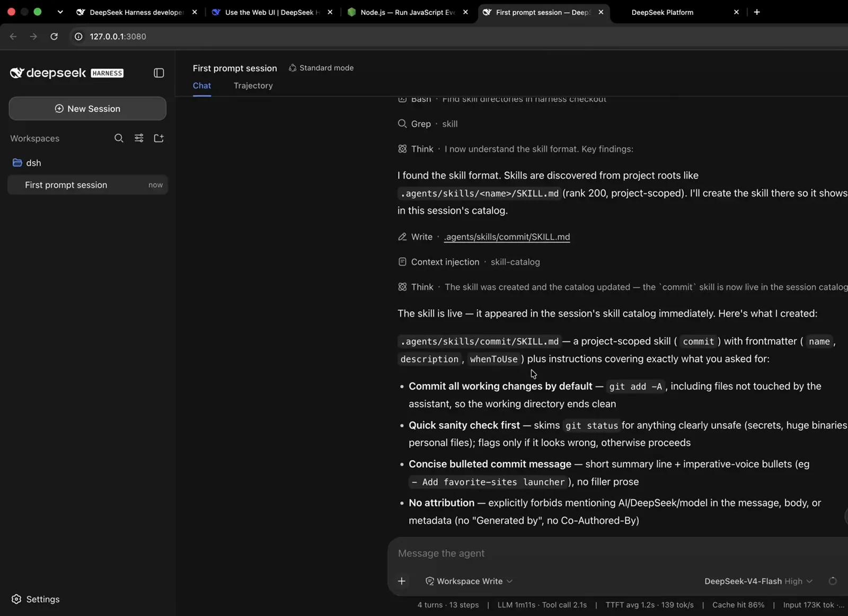
Task: Click the add workspace folder icon
Action: (x=158, y=138)
